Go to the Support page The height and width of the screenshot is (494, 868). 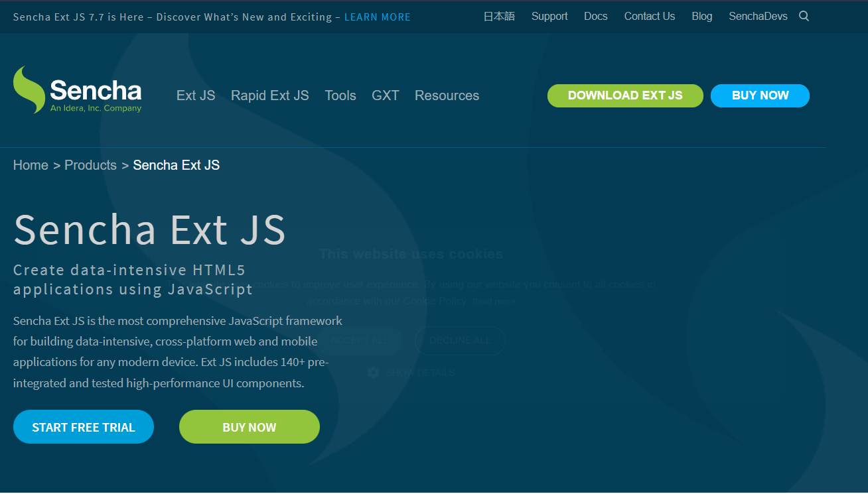point(549,17)
